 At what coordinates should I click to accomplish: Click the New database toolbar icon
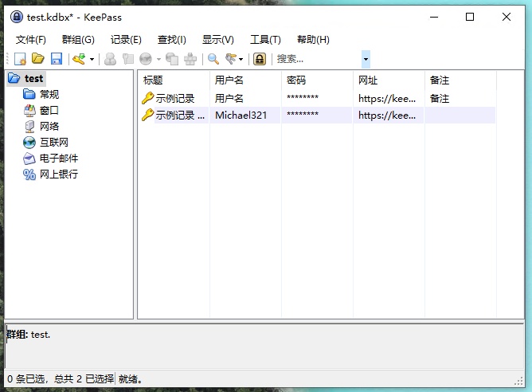[x=21, y=59]
